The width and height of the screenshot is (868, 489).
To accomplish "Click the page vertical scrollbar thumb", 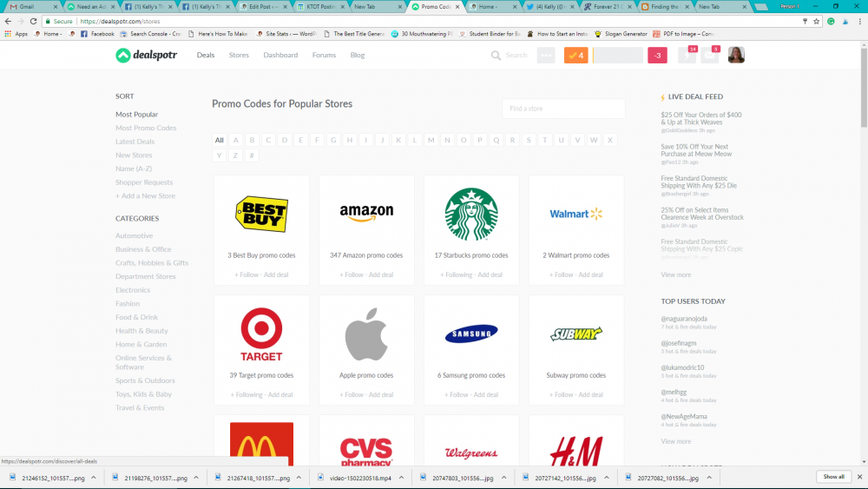I will pos(864,88).
